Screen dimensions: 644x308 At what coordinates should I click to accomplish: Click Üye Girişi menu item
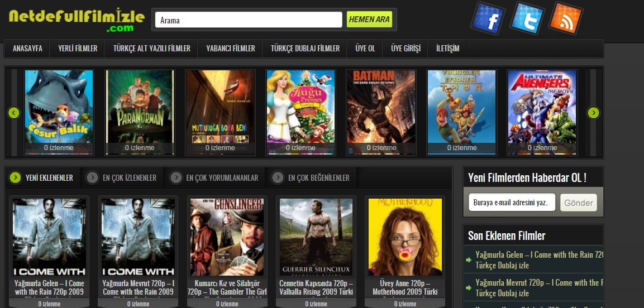(x=406, y=49)
